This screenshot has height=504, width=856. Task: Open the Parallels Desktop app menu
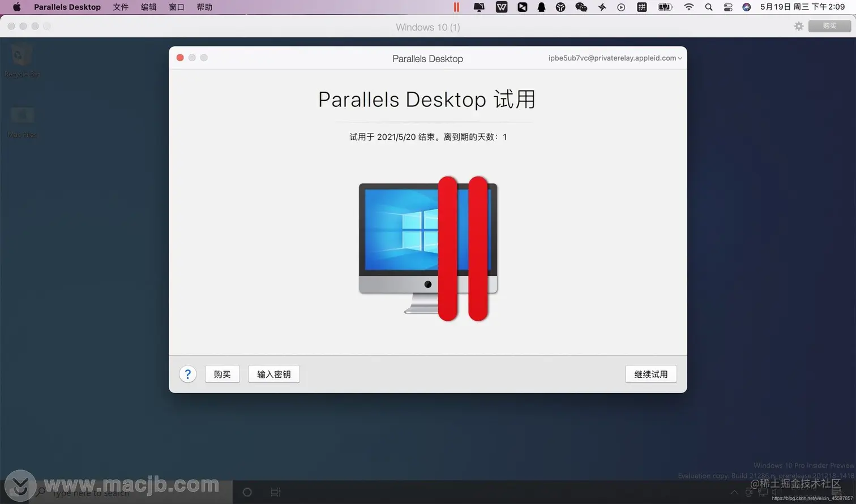tap(67, 7)
